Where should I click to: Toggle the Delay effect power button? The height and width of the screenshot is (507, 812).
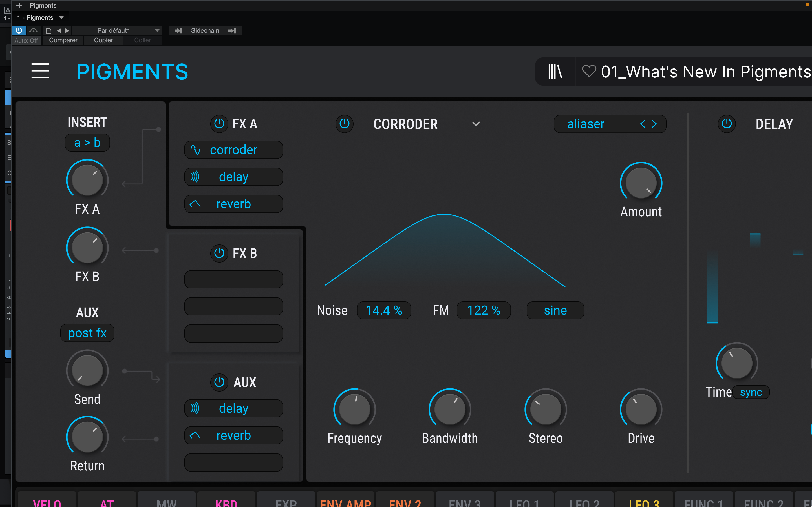tap(727, 124)
